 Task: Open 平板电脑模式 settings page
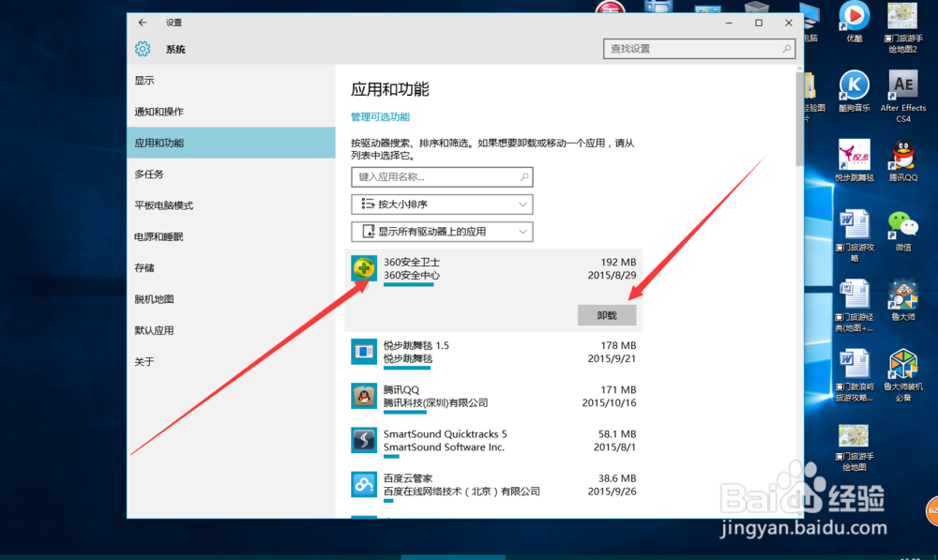pos(231,205)
